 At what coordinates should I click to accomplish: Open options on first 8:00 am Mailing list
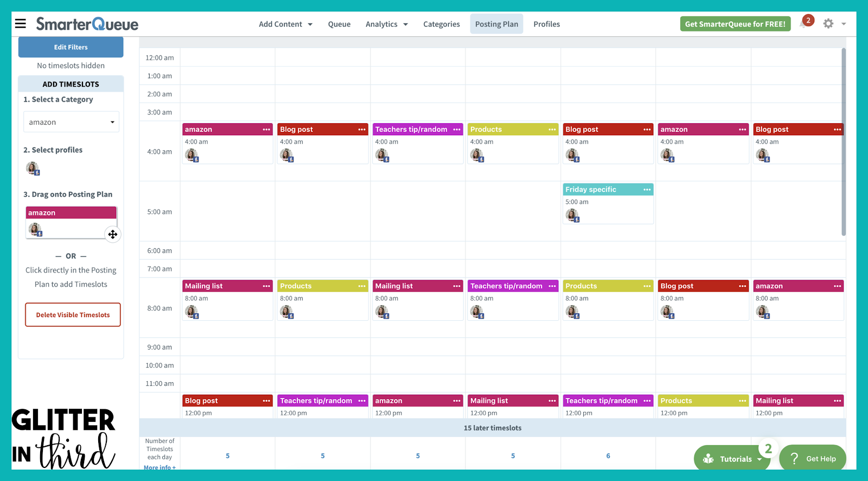[x=266, y=286]
